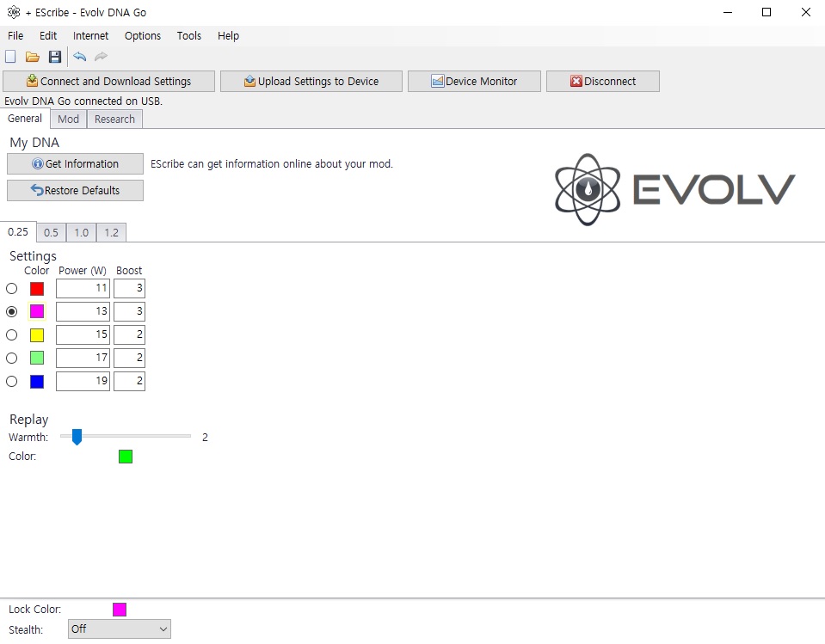Viewport: 825px width, 644px height.
Task: Open the Tools menu
Action: (x=189, y=36)
